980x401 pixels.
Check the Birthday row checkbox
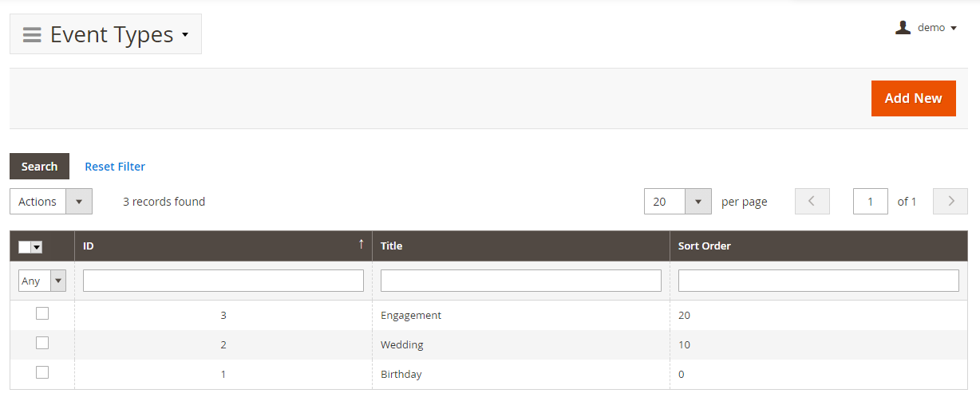coord(42,373)
